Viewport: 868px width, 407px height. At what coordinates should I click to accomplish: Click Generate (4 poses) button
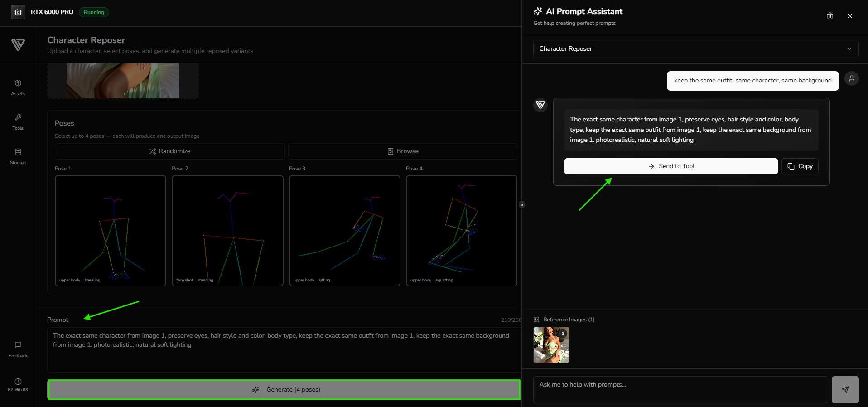click(x=284, y=390)
